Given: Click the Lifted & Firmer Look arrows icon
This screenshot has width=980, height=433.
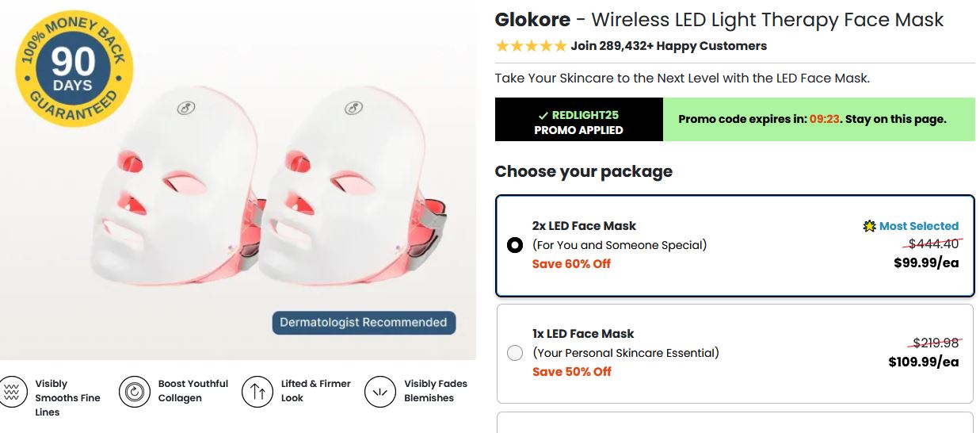Looking at the screenshot, I should click(257, 391).
